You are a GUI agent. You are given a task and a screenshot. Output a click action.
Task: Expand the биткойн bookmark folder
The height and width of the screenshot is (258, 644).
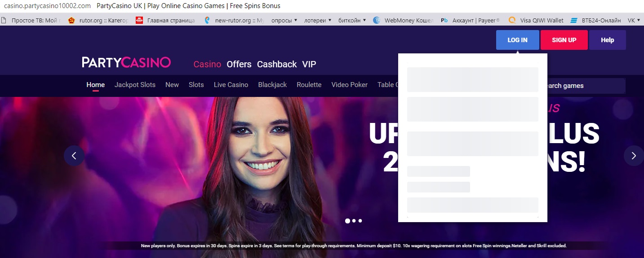coord(352,20)
